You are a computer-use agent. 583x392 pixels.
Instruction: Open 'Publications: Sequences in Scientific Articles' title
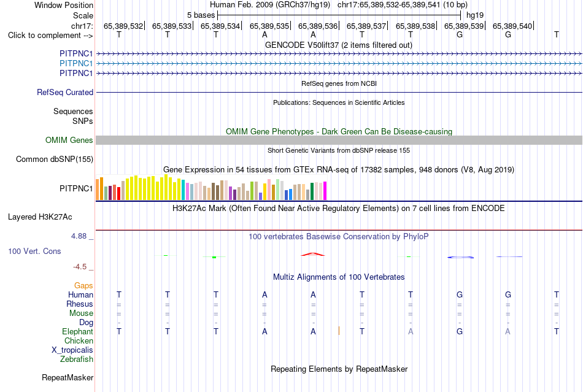(339, 102)
